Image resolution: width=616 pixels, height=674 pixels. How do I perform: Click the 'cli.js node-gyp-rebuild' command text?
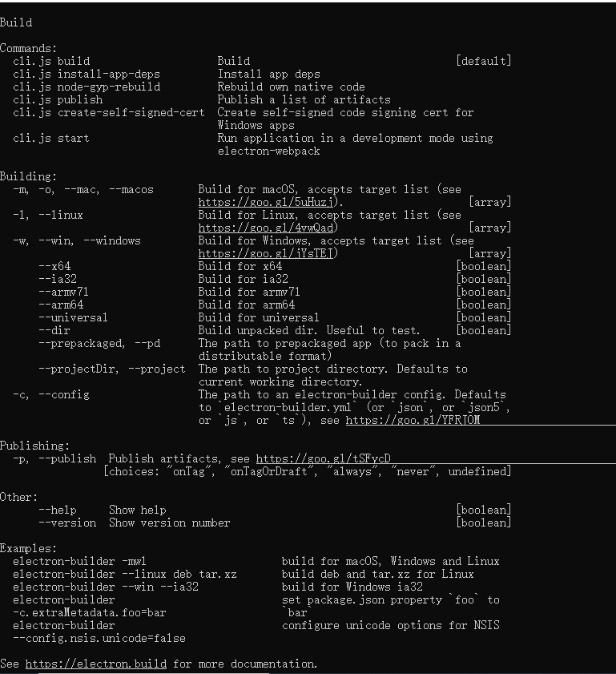[87, 87]
